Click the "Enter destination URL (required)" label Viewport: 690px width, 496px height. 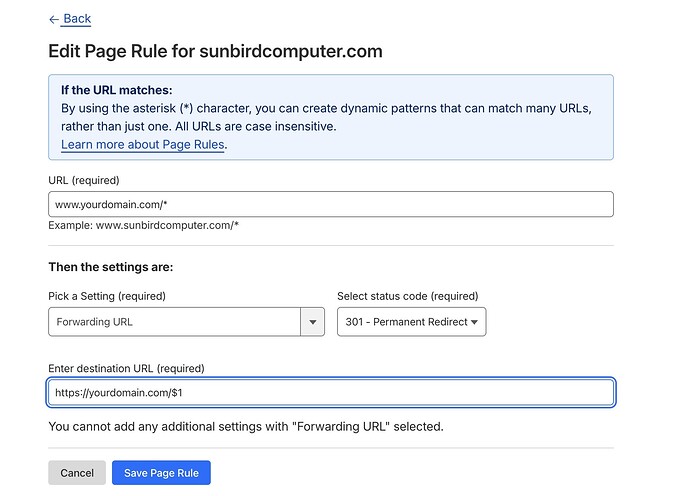(x=126, y=369)
